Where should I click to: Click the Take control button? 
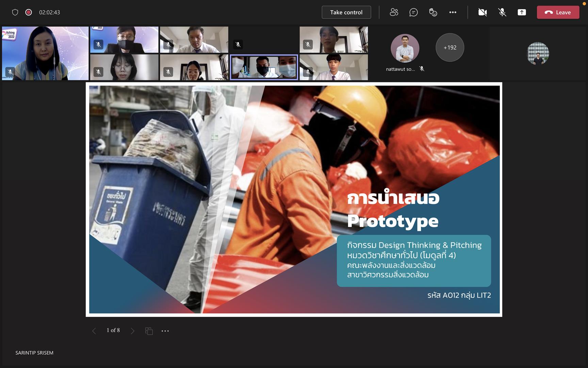tap(346, 12)
